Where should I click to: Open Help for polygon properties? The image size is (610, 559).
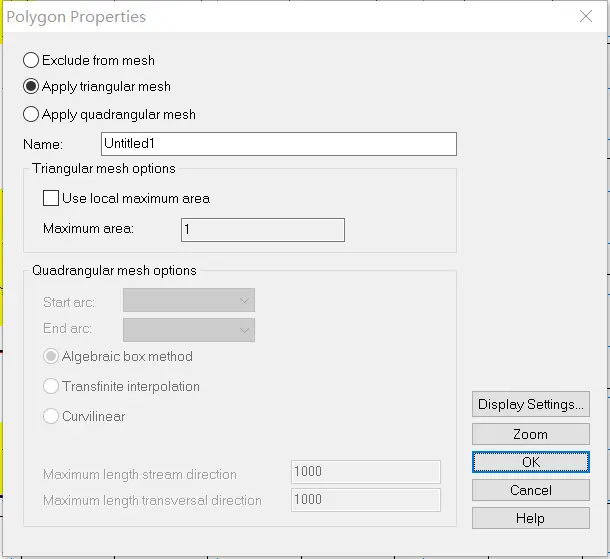point(530,518)
